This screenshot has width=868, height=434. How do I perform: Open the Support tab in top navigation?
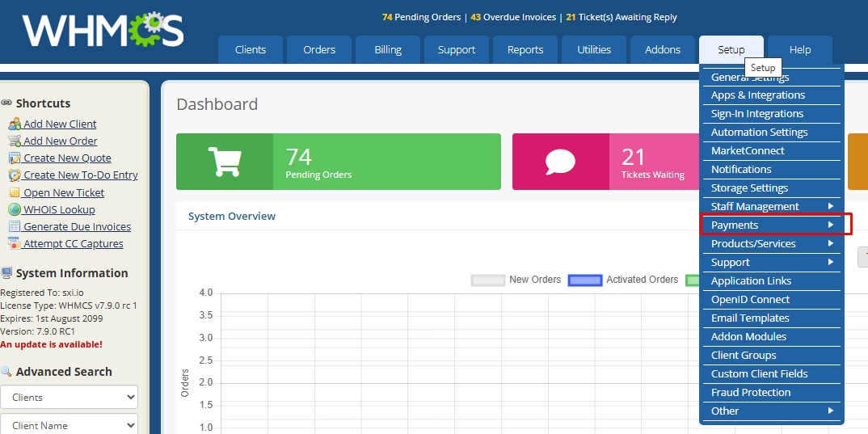pos(456,50)
